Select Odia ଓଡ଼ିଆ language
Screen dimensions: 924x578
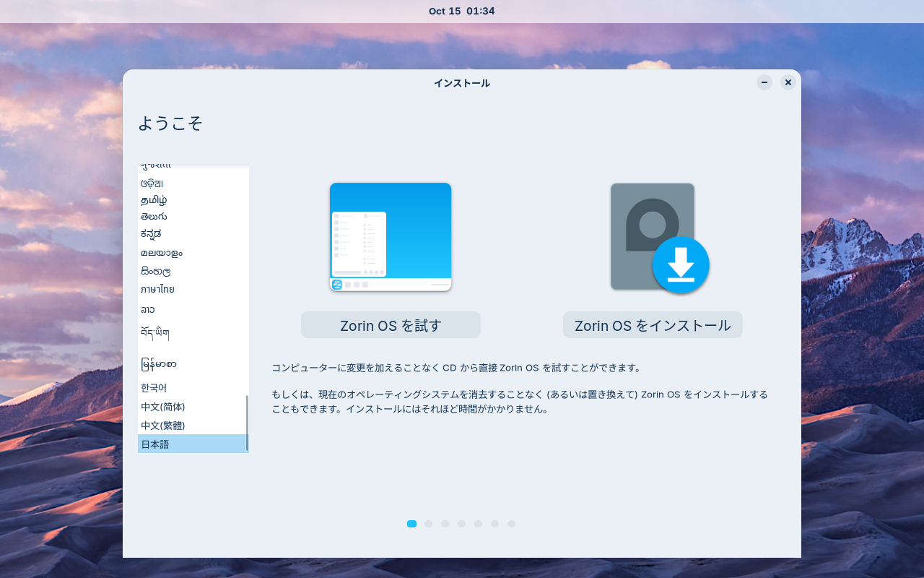pyautogui.click(x=192, y=184)
